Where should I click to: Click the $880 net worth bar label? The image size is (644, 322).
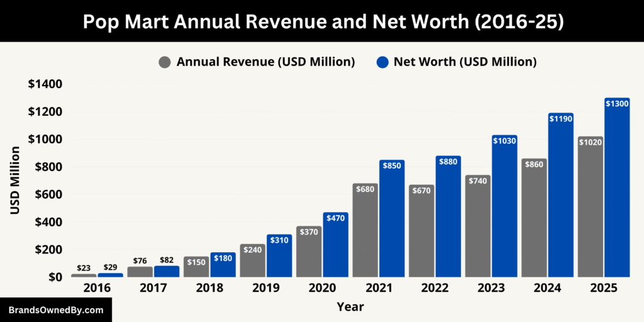(448, 162)
